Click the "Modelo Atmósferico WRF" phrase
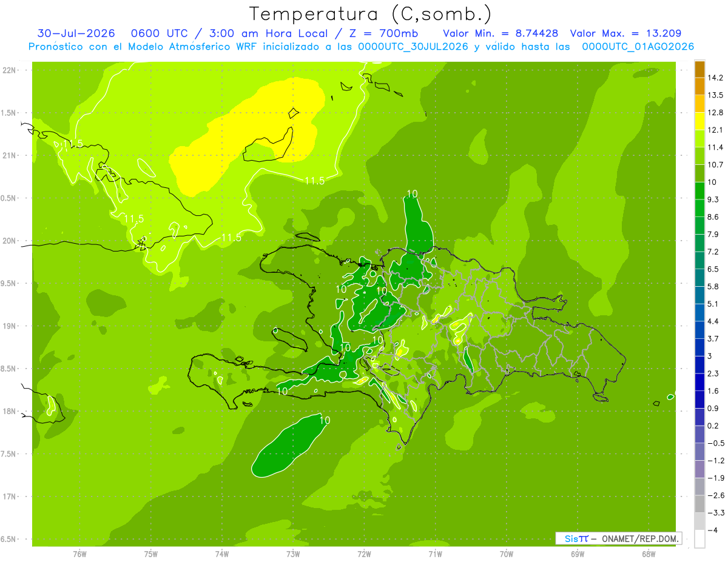This screenshot has height=562, width=728. point(190,47)
